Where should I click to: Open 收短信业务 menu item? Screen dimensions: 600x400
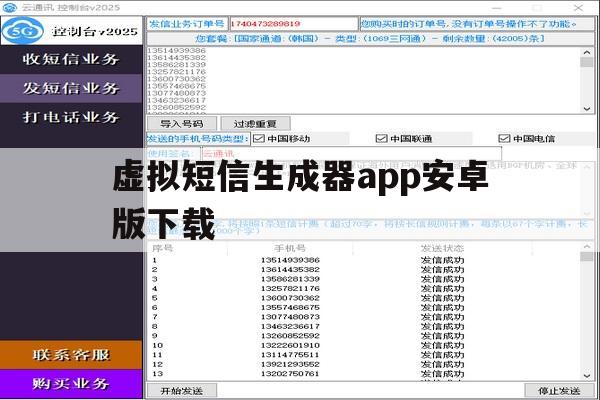pos(71,59)
